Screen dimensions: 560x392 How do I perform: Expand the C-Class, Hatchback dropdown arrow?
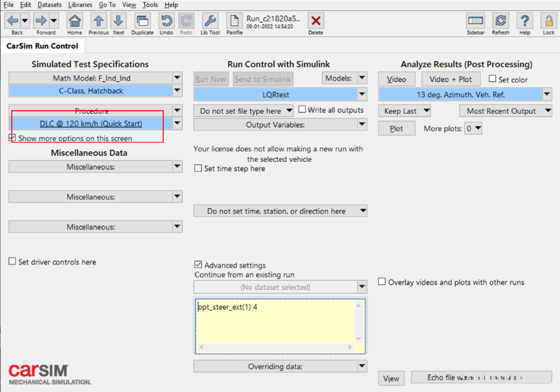tap(177, 91)
